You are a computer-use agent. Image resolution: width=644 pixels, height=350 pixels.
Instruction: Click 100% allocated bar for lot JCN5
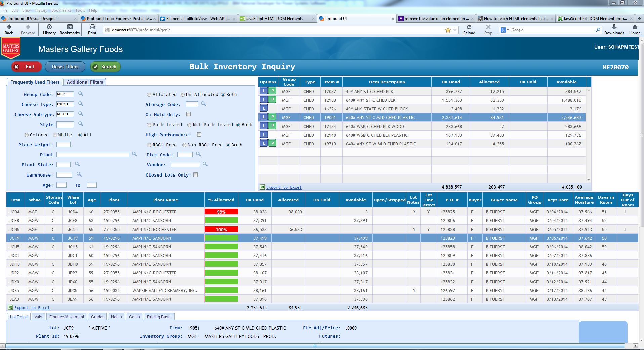point(221,229)
